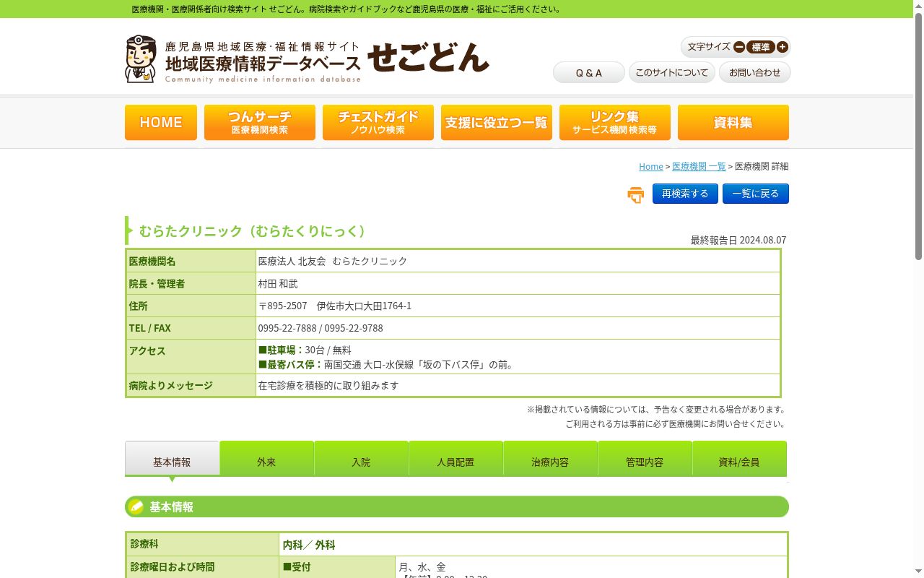Switch to the 治療内容 tab
This screenshot has width=924, height=578.
(550, 459)
